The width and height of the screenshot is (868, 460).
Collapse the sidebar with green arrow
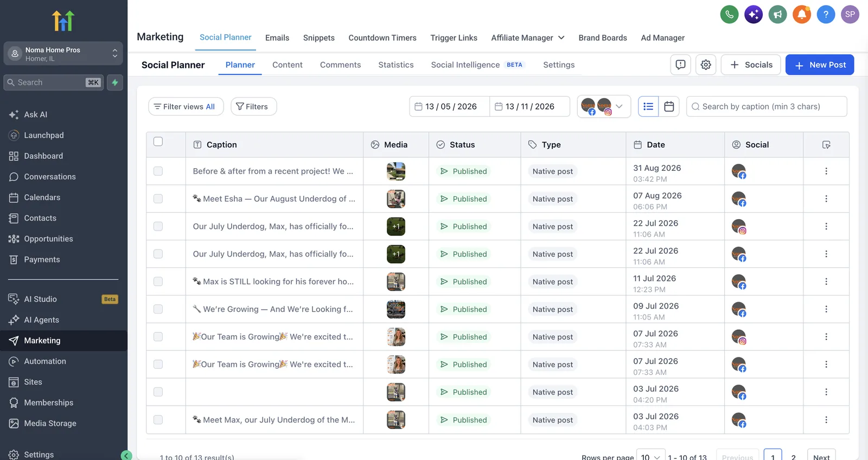[x=126, y=455]
